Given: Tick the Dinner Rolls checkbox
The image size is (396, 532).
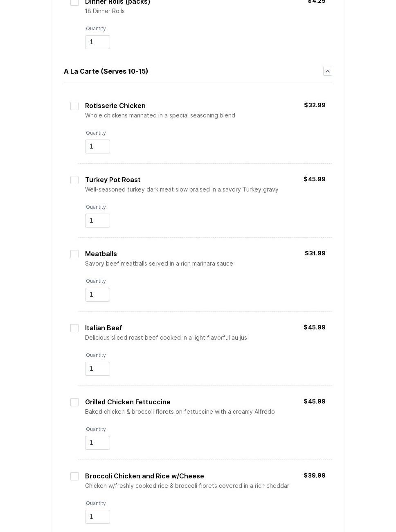Looking at the screenshot, I should click(74, 2).
